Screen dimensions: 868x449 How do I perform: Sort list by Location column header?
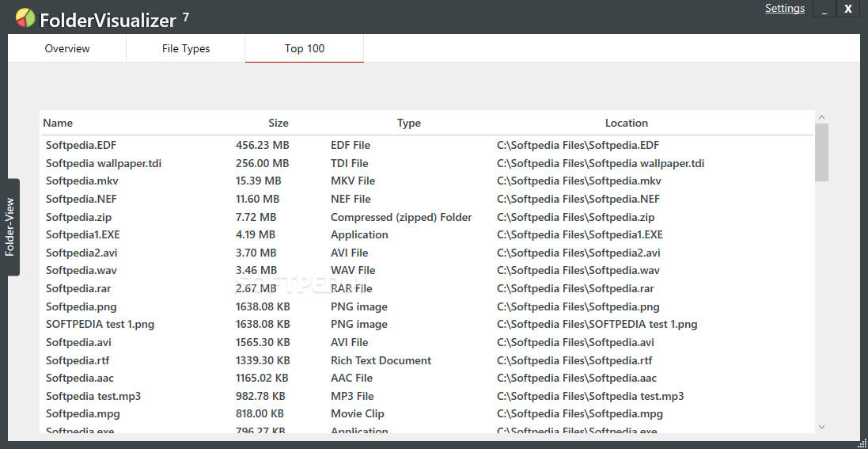627,123
